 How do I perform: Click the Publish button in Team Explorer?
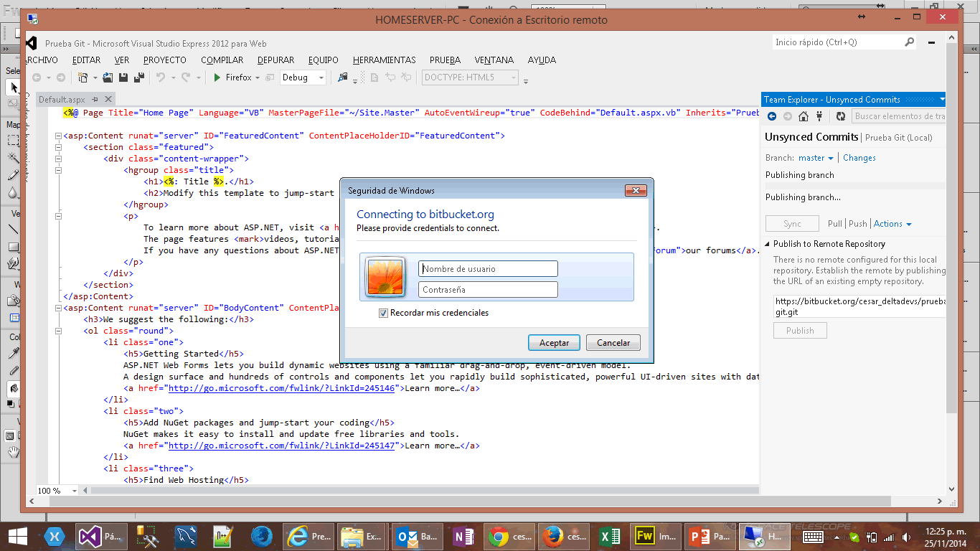coord(800,331)
